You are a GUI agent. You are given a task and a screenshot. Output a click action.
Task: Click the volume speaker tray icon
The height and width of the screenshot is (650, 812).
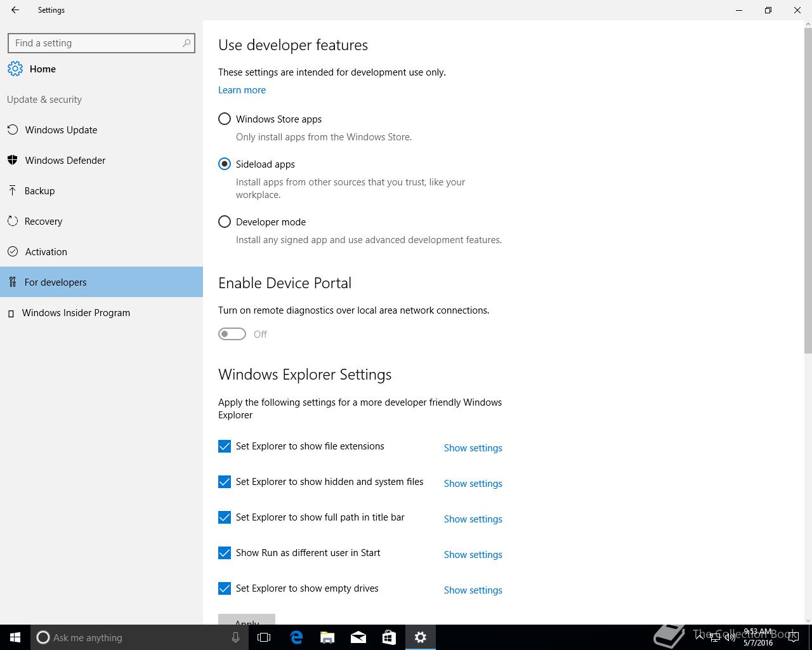(730, 637)
